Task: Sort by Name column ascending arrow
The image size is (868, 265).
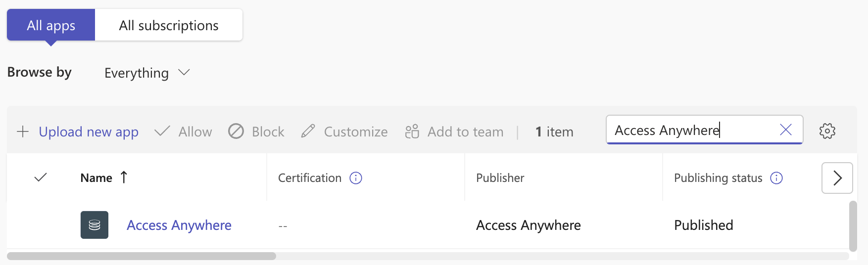Action: point(124,177)
